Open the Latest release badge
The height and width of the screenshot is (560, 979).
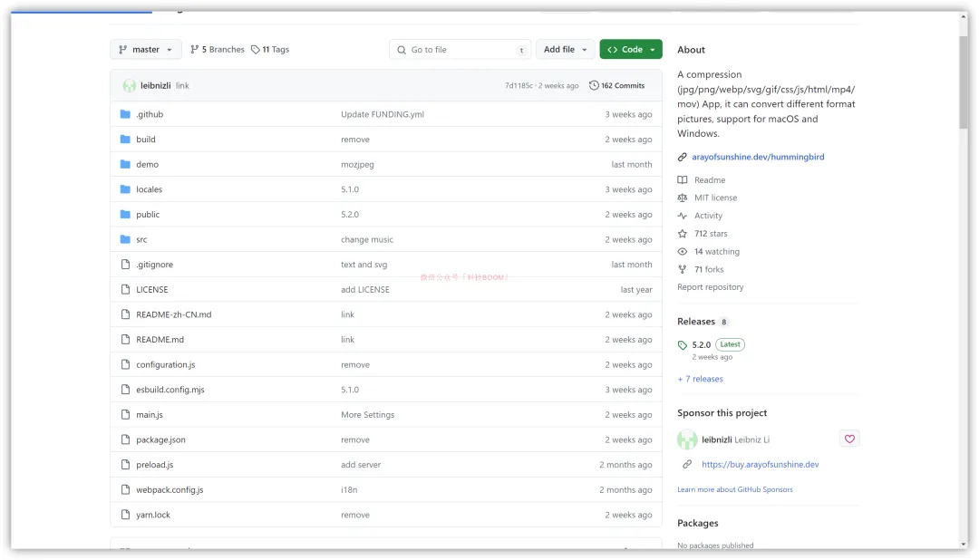pos(730,344)
